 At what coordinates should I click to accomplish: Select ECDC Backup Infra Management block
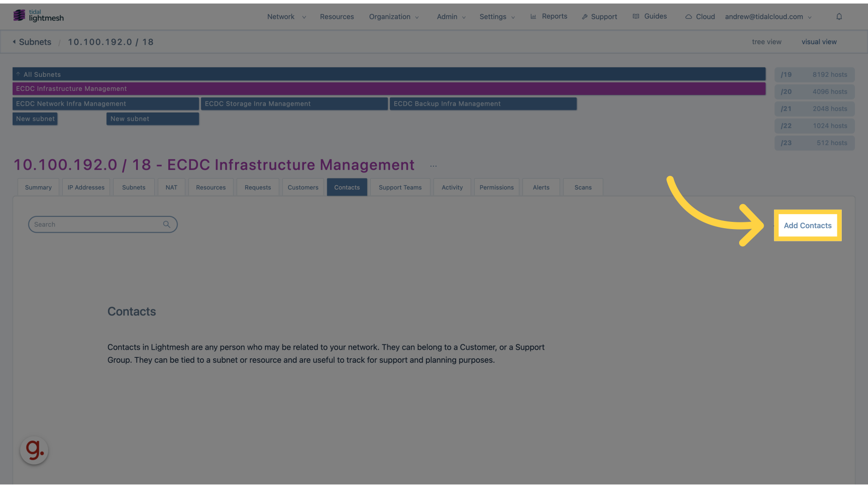483,104
